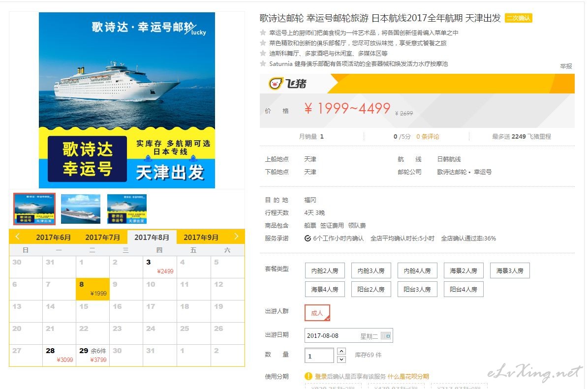Screen dimensions: 588x389
Task: Pick August 29 with 余6件 left
Action: tap(93, 355)
